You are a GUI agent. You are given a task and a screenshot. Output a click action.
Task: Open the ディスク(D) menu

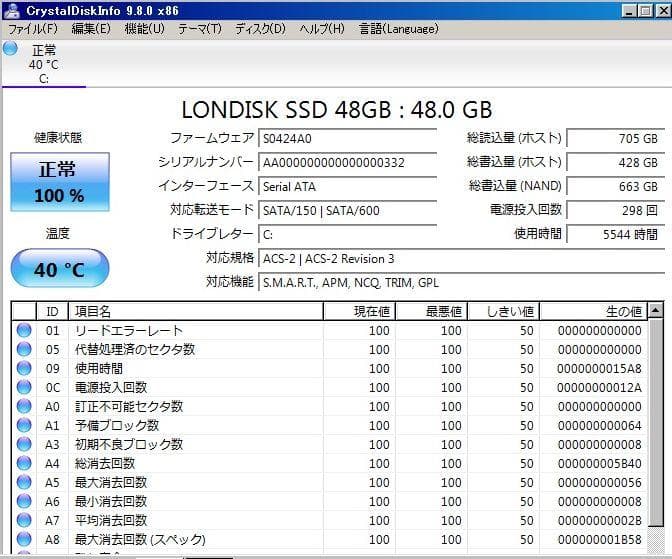pos(260,29)
